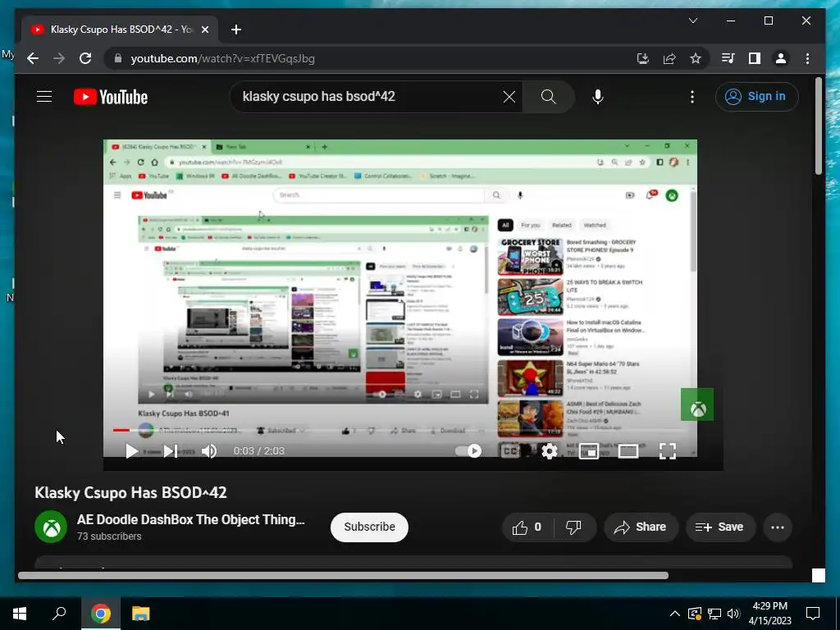Open the AE Doodle DashBox channel avatar
The height and width of the screenshot is (630, 840).
point(51,527)
